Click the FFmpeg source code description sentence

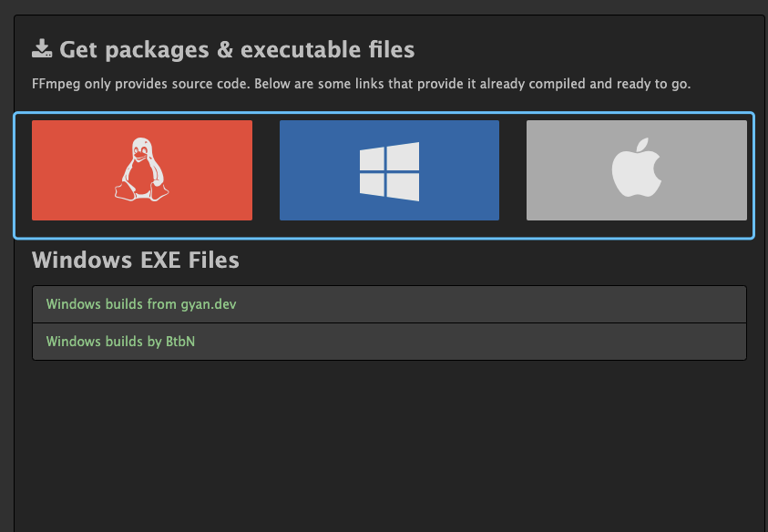[361, 84]
